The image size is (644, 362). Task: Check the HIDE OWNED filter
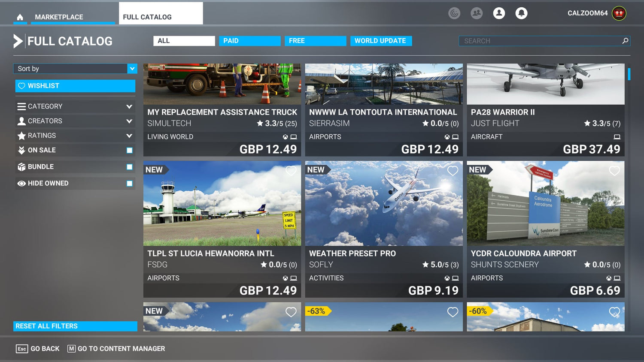(x=129, y=183)
